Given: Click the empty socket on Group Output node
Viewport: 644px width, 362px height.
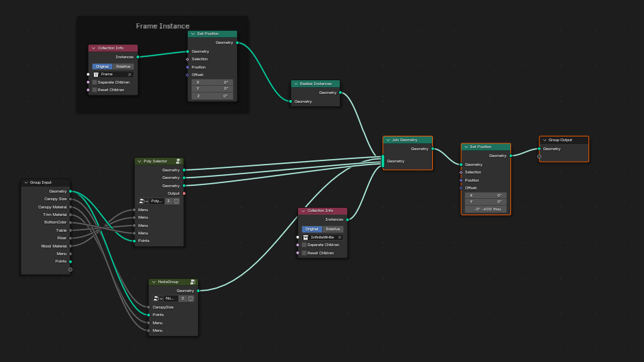Looking at the screenshot, I should point(539,156).
